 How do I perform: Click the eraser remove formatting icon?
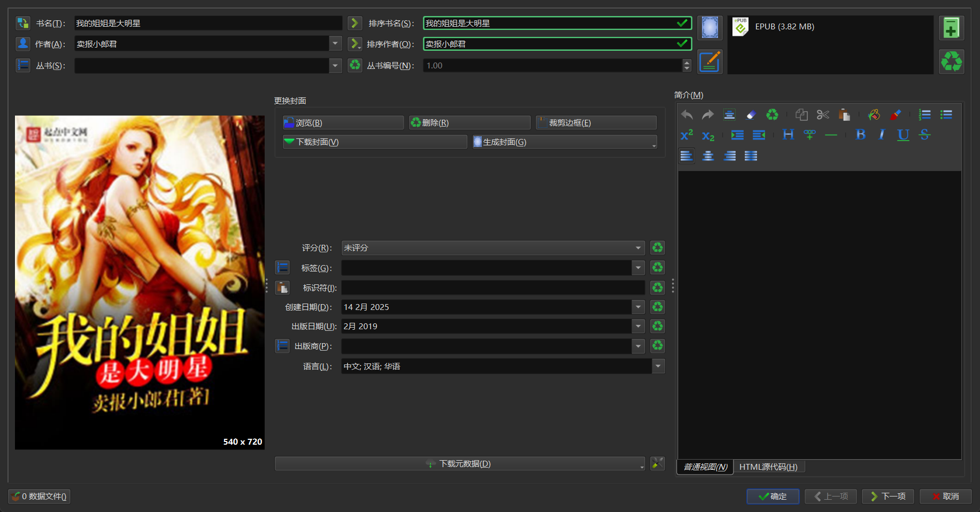751,114
